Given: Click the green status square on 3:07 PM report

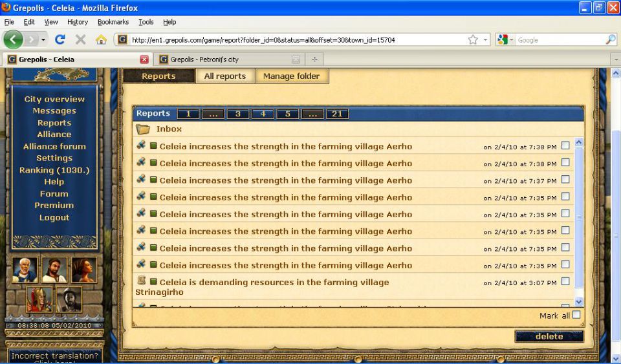Looking at the screenshot, I should [x=153, y=282].
